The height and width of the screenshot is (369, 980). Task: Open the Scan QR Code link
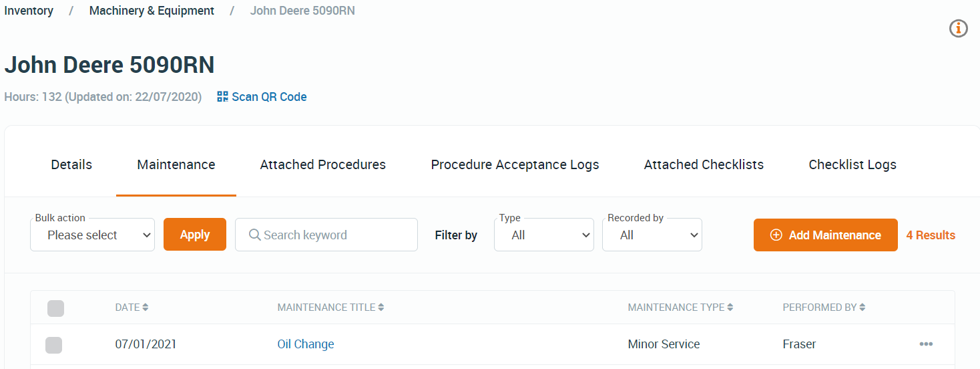tap(262, 97)
